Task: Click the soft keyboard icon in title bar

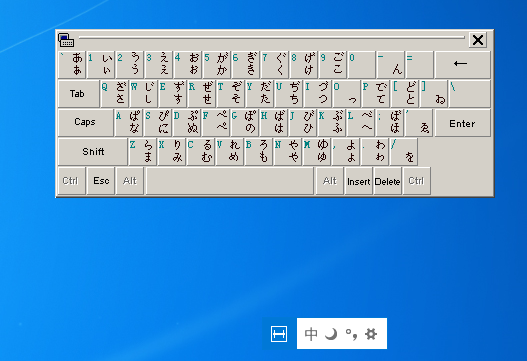Action: pyautogui.click(x=66, y=40)
